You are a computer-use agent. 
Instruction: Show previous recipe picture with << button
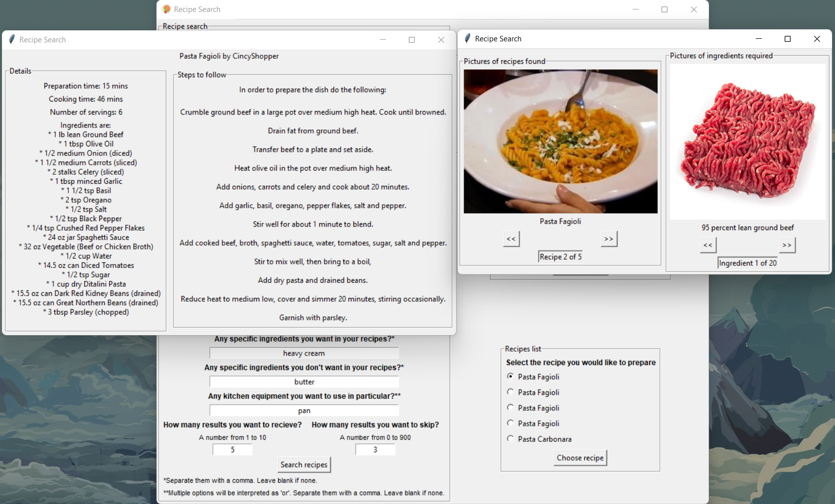(511, 239)
